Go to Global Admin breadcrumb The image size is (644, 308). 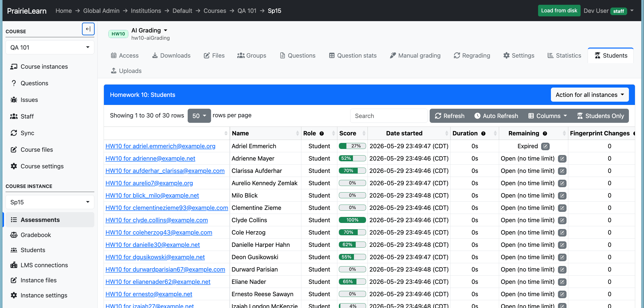coord(101,11)
